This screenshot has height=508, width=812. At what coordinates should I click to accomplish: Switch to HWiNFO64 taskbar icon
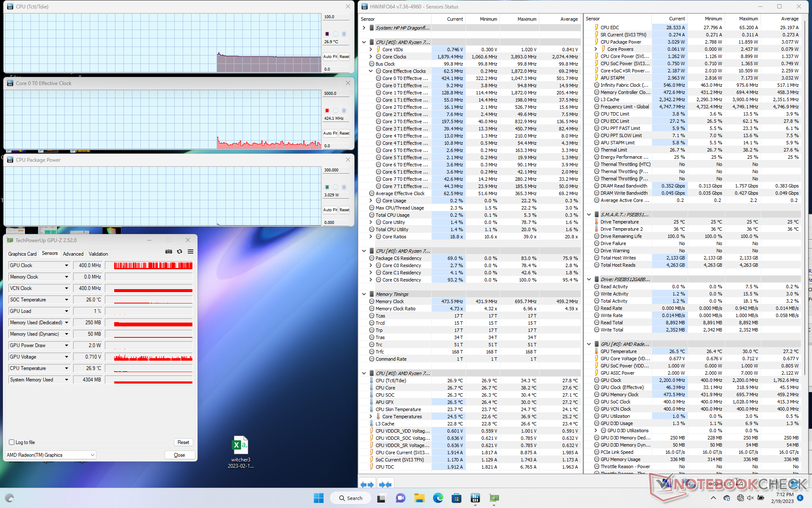pos(475,498)
